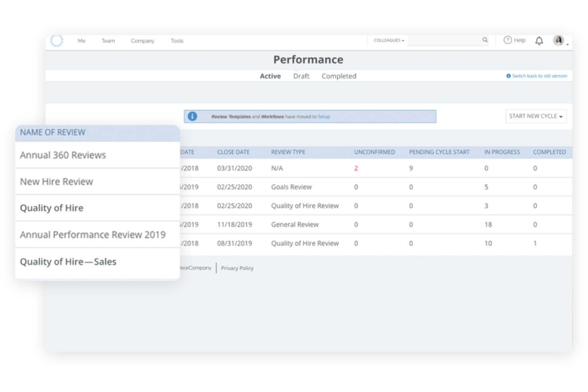Sort by In Progress column
This screenshot has width=588, height=392.
point(502,152)
